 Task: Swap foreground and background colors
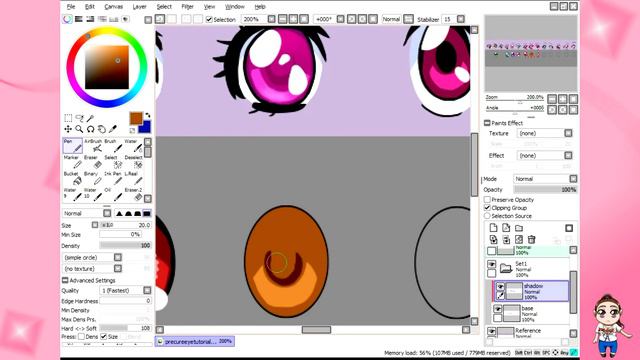point(147,115)
